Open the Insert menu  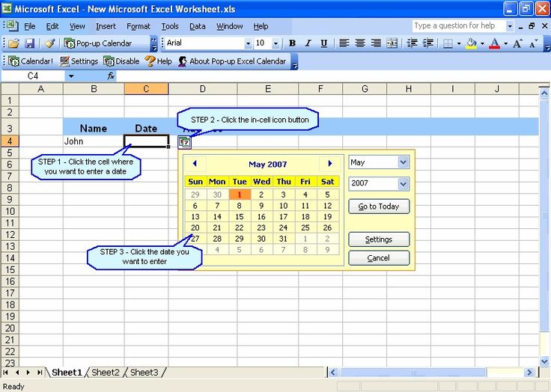106,26
